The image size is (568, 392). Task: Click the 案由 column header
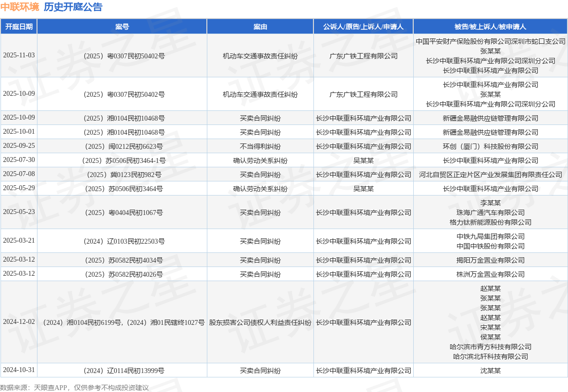[x=260, y=26]
